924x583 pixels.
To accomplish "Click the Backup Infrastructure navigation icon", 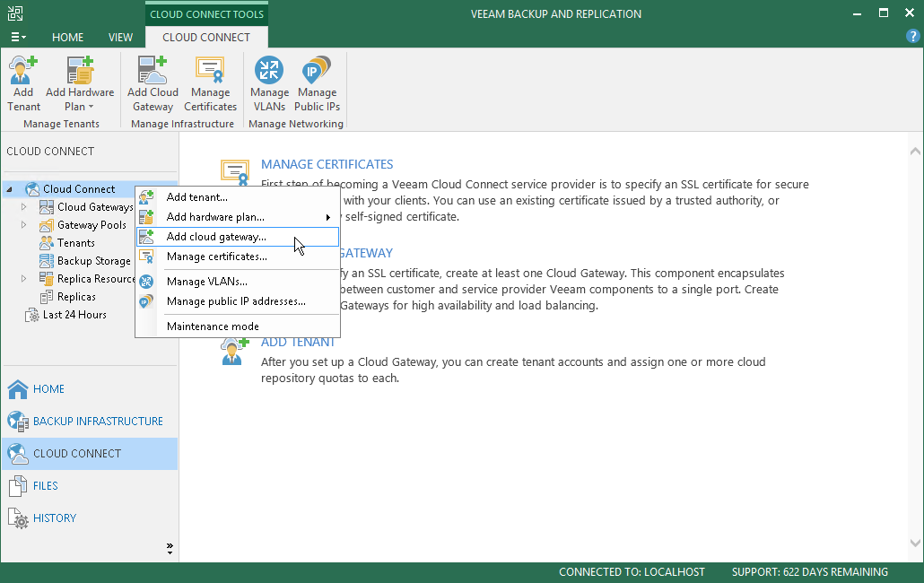I will tap(18, 421).
